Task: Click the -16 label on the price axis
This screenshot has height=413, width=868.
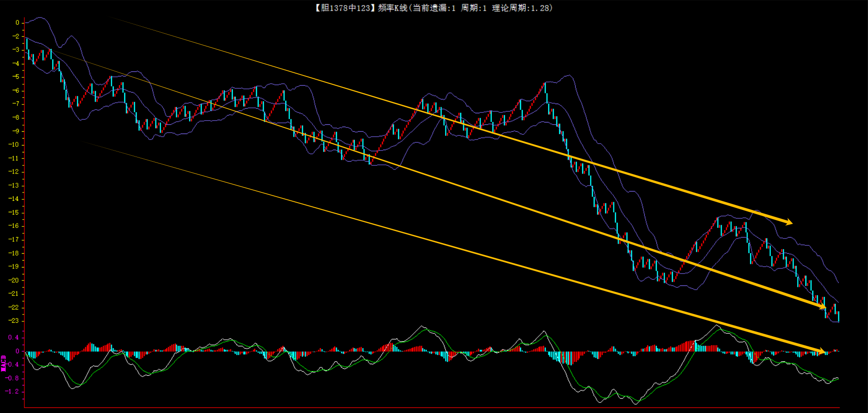Action: 14,226
